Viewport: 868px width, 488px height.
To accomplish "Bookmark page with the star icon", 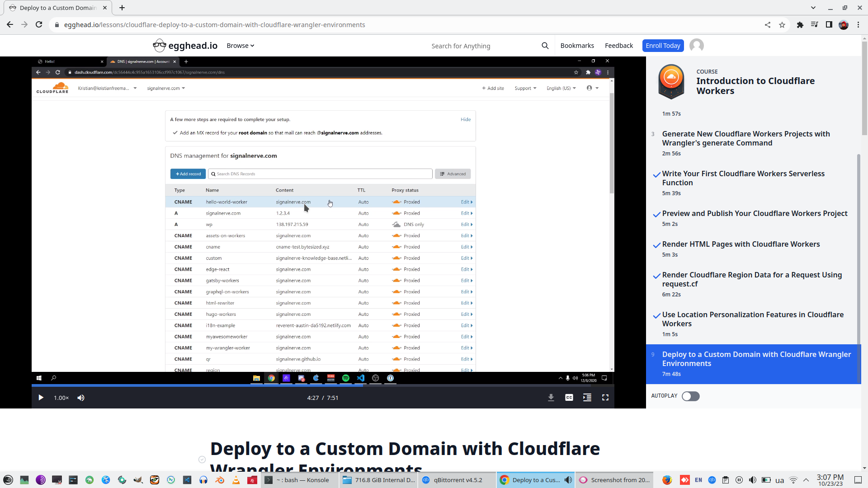I will click(x=782, y=25).
